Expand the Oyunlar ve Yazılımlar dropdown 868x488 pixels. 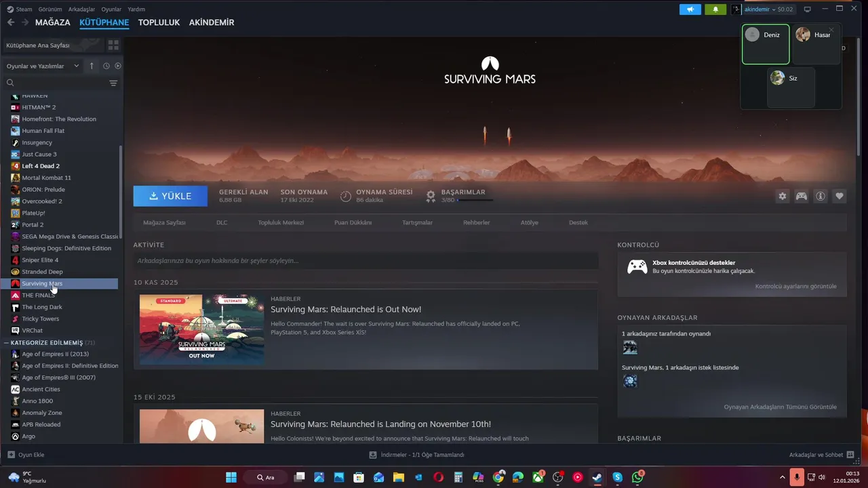click(x=43, y=66)
